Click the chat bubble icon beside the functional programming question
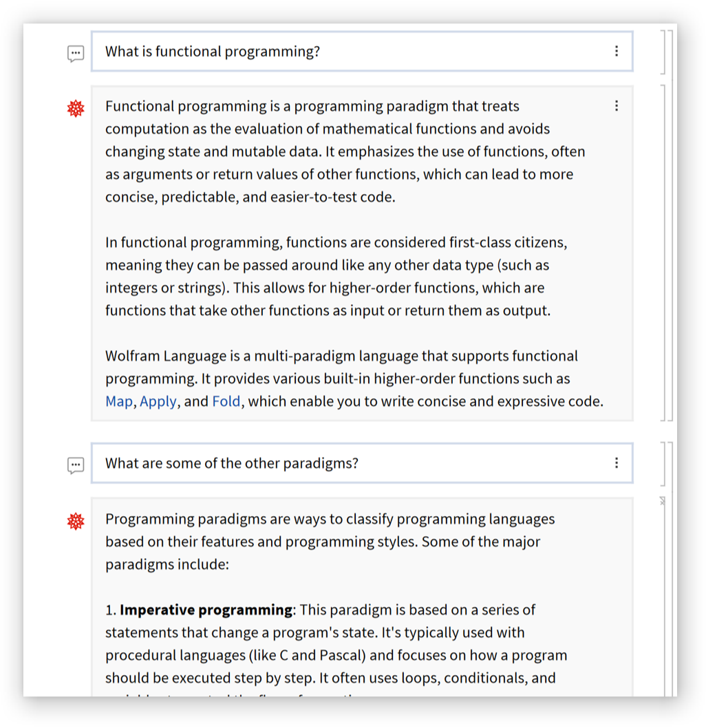This screenshot has height=728, width=706. tap(76, 54)
